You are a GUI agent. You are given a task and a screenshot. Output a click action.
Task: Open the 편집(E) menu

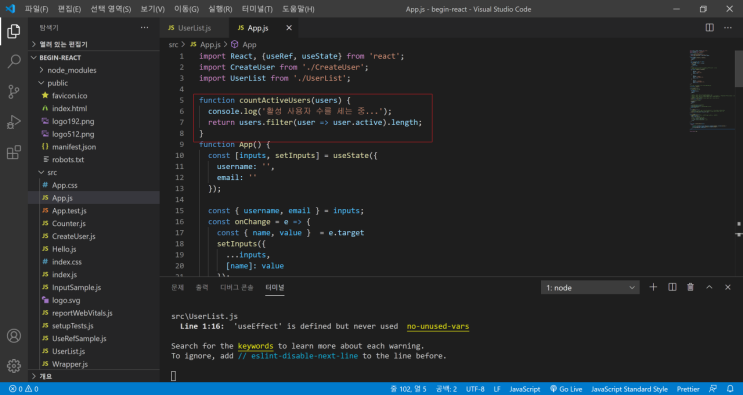click(x=69, y=9)
